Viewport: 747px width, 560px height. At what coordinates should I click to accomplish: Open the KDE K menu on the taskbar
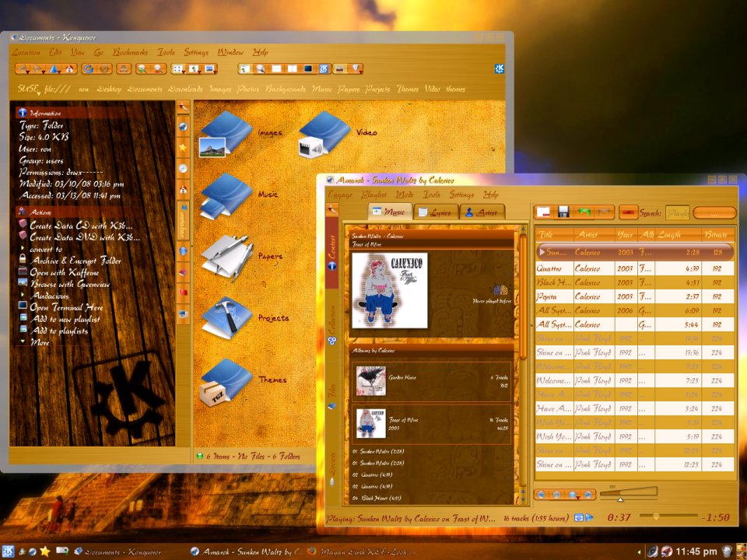(x=8, y=551)
